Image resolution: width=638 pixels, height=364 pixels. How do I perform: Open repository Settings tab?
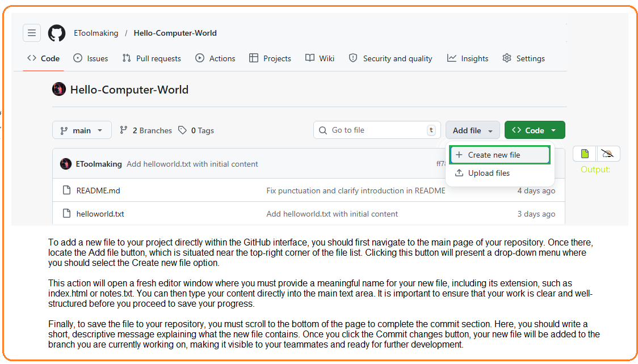click(523, 58)
